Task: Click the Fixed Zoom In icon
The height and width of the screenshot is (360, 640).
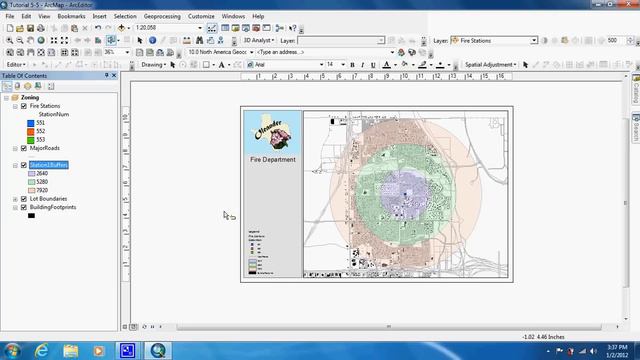Action: (x=54, y=40)
